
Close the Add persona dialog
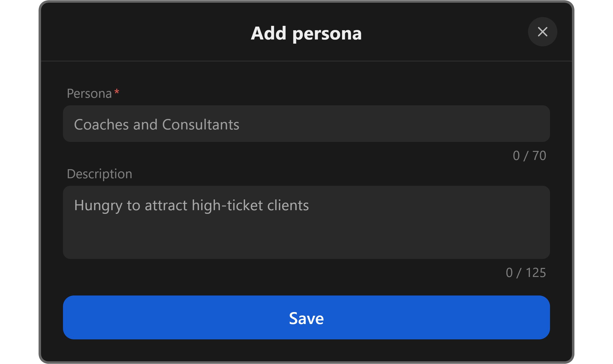pos(542,32)
